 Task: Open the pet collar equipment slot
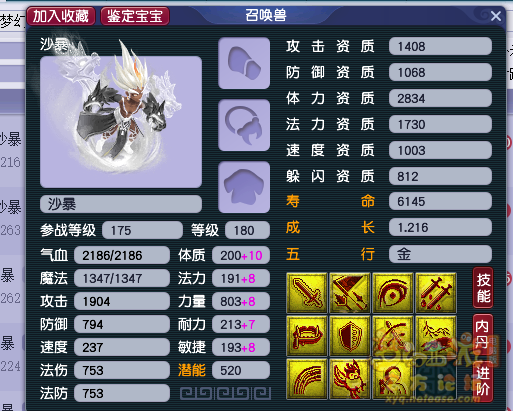tap(244, 125)
